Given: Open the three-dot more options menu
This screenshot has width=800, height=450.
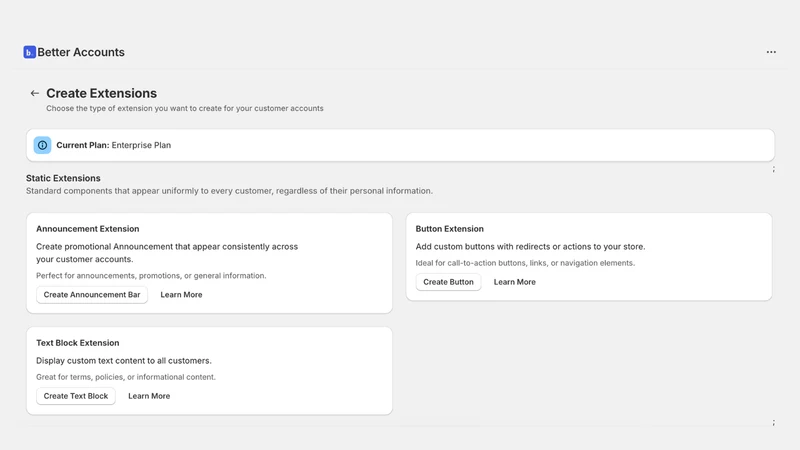Looking at the screenshot, I should click(x=771, y=52).
